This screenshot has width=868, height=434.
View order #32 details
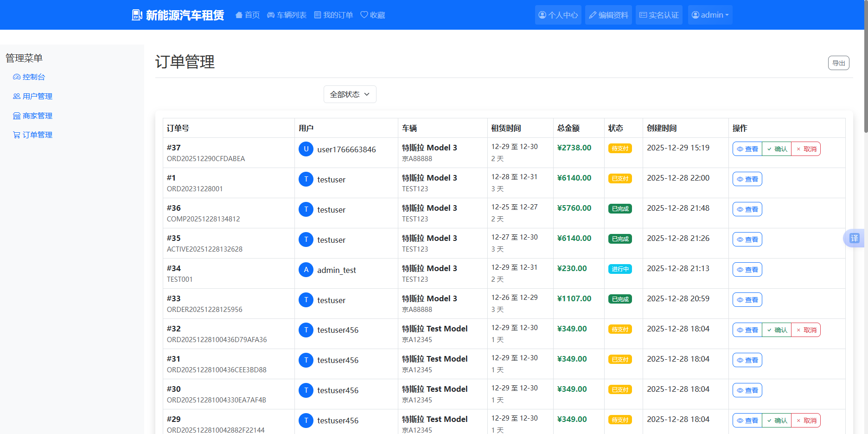[x=747, y=330]
